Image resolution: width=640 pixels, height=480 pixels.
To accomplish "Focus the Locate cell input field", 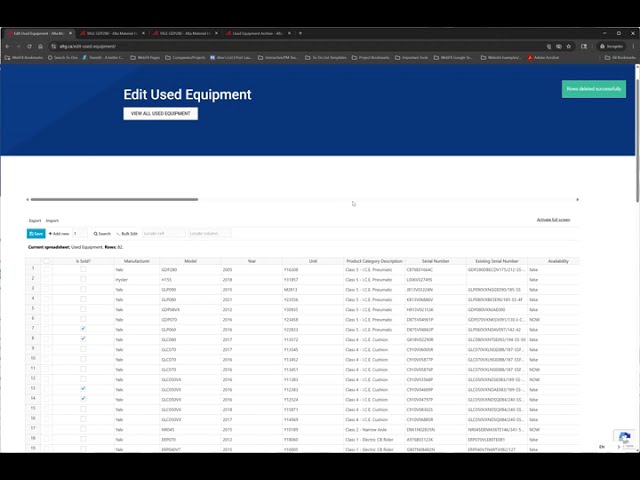I will (164, 233).
